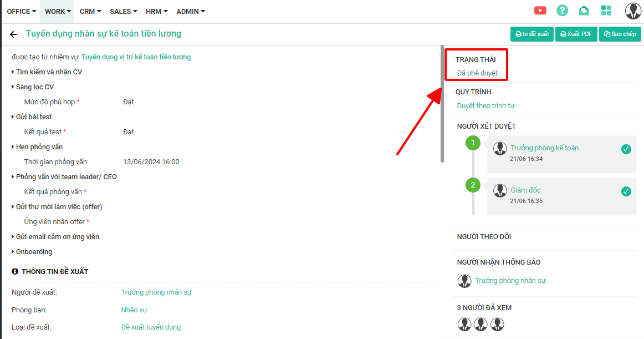
Task: Click the first viewer avatar under 3 người đã xem
Action: tap(464, 324)
